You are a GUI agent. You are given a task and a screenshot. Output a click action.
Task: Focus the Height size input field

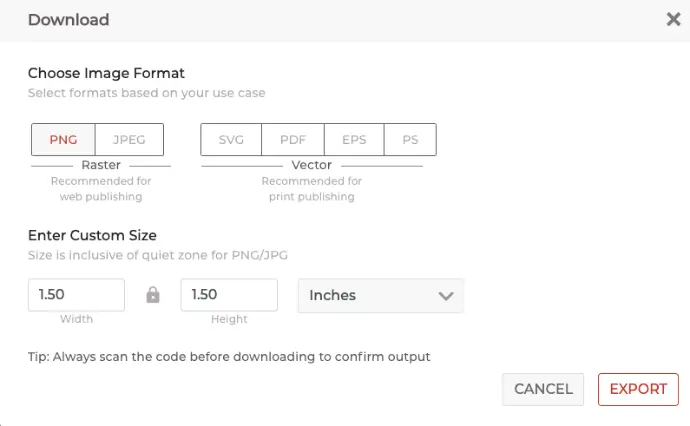click(x=229, y=294)
